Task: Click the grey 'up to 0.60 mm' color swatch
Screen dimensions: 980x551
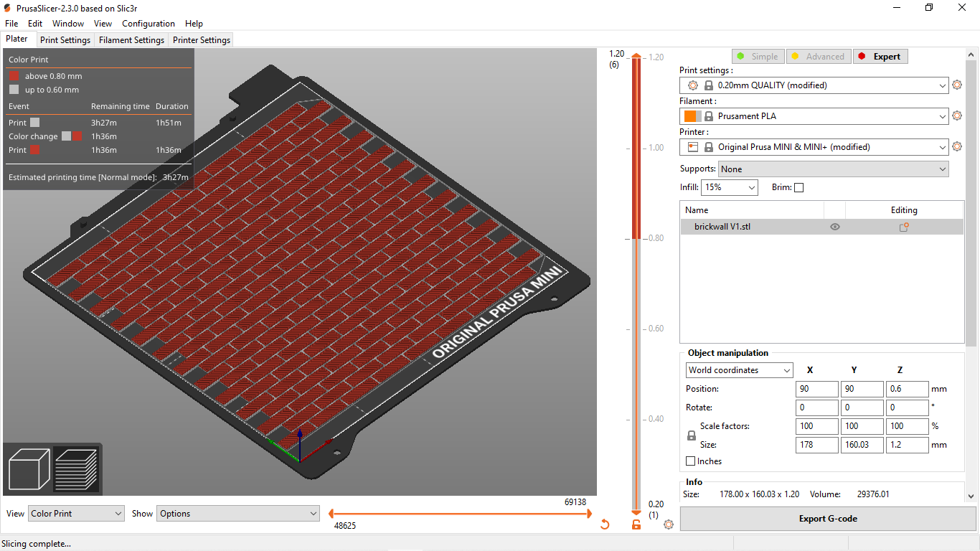Action: point(14,90)
